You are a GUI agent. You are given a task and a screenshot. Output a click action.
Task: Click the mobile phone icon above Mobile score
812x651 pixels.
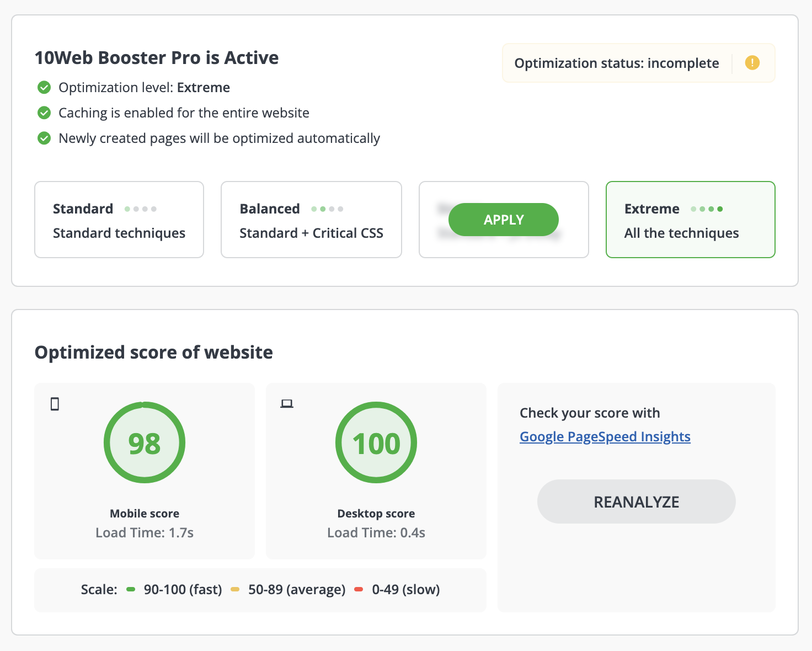click(54, 404)
